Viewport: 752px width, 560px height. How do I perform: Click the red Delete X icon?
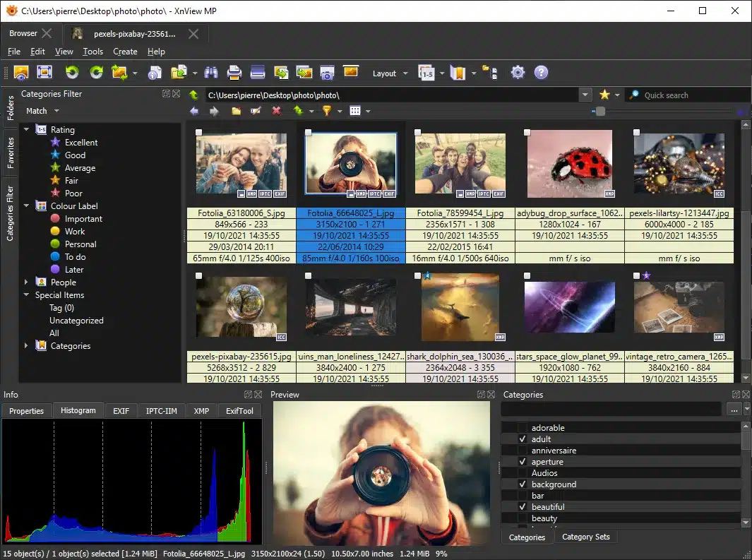click(x=276, y=111)
